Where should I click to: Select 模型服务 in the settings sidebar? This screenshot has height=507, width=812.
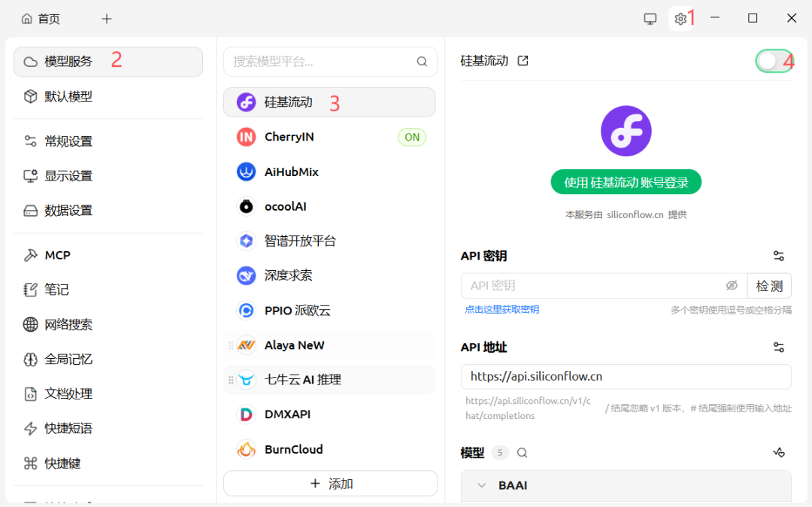(x=108, y=62)
